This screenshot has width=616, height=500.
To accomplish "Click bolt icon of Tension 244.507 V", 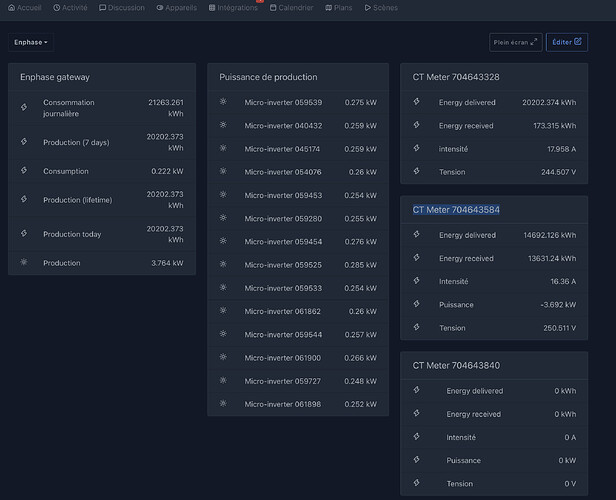I will pyautogui.click(x=416, y=171).
